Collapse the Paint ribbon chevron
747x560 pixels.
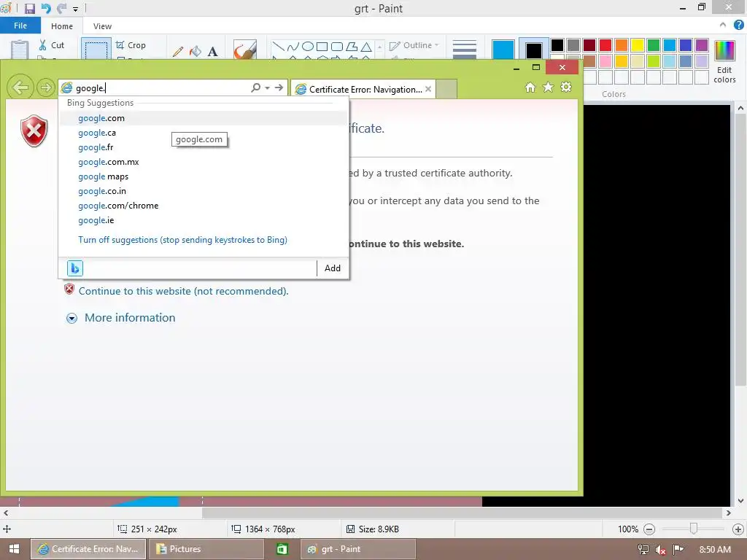[x=722, y=26]
